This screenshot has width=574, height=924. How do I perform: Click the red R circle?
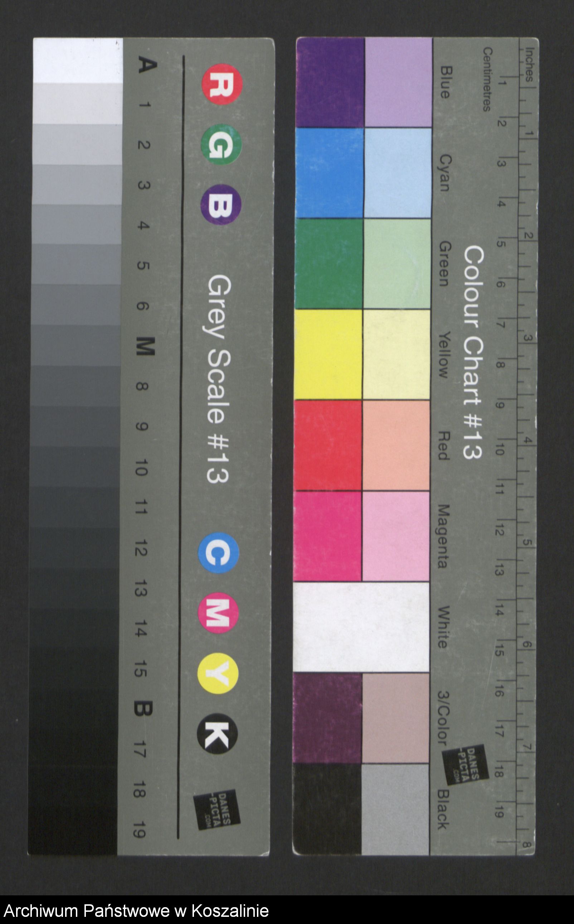click(x=222, y=84)
